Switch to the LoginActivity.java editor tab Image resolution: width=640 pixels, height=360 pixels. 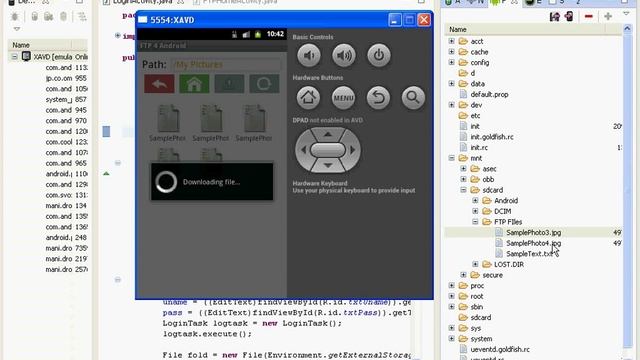point(143,2)
